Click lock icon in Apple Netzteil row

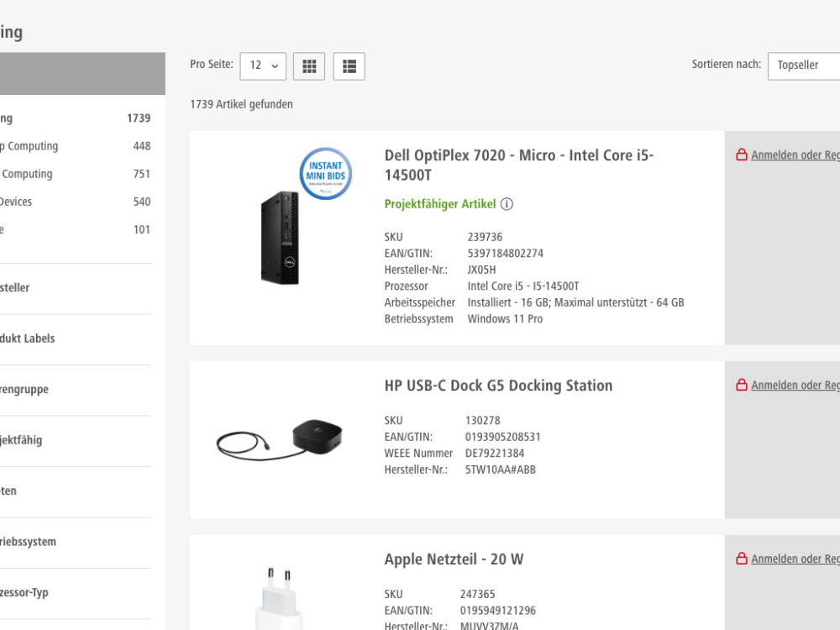tap(742, 559)
